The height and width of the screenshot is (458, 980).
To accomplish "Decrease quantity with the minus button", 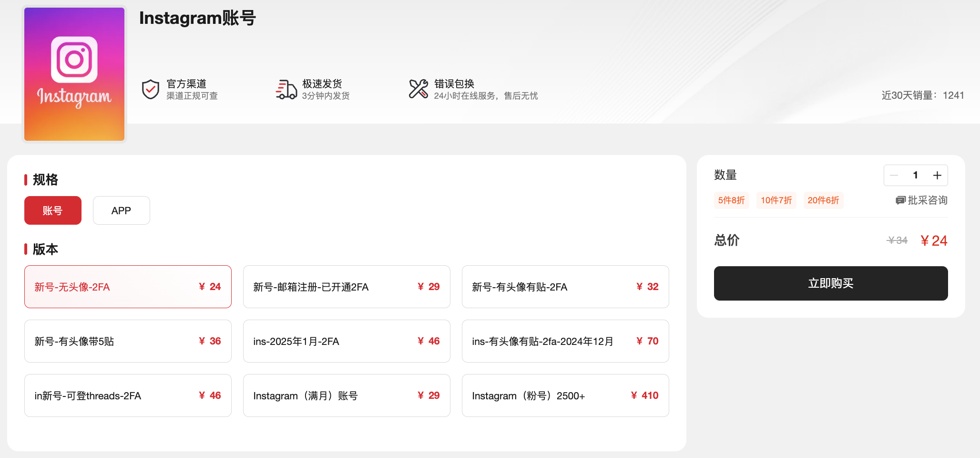I will (894, 176).
